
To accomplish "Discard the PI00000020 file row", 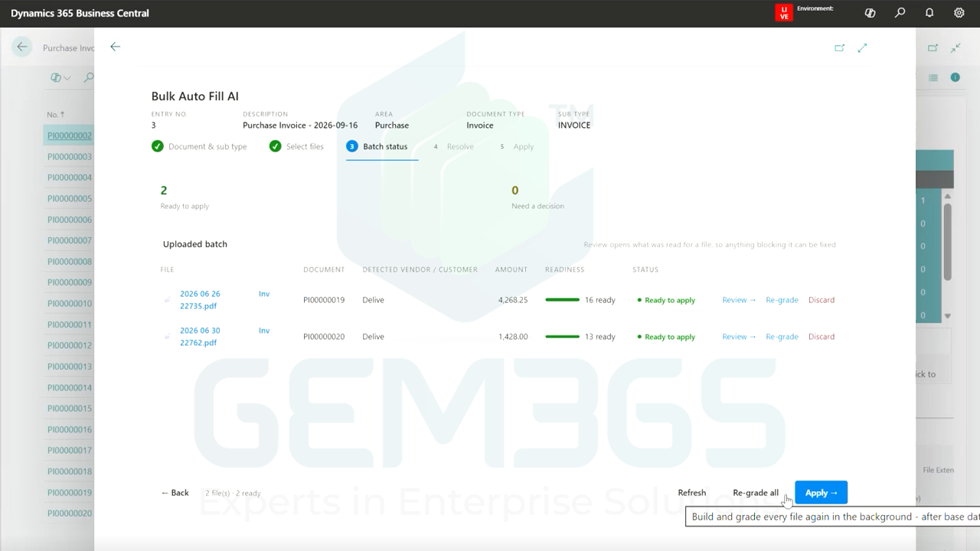I will point(822,337).
